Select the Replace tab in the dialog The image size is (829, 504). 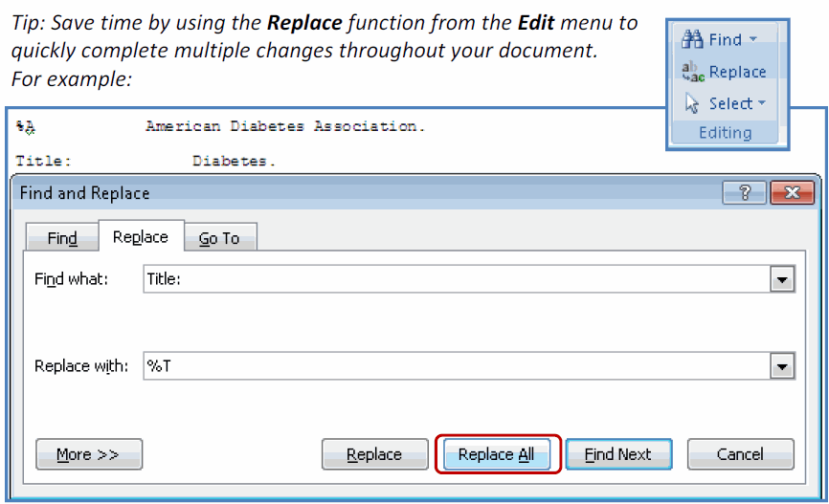(141, 236)
